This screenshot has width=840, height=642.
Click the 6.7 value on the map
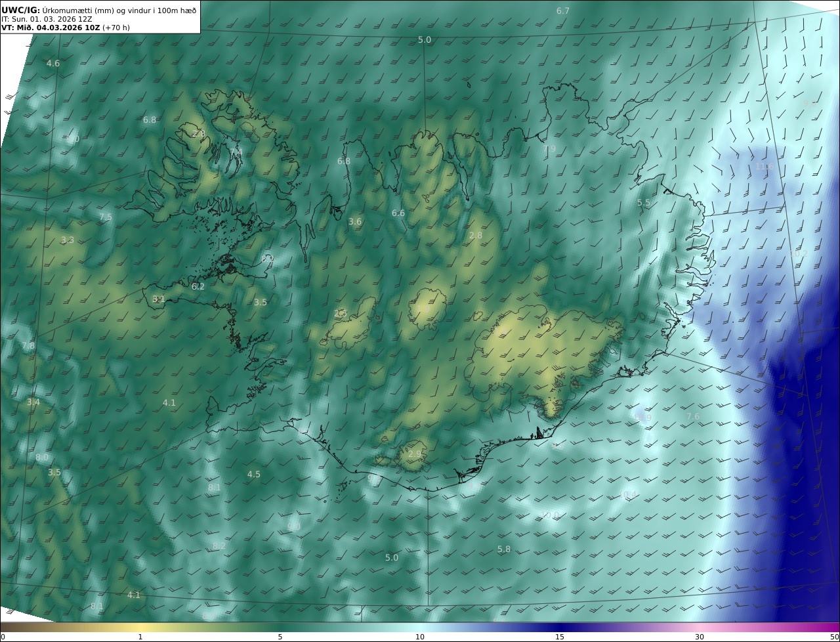pyautogui.click(x=563, y=11)
